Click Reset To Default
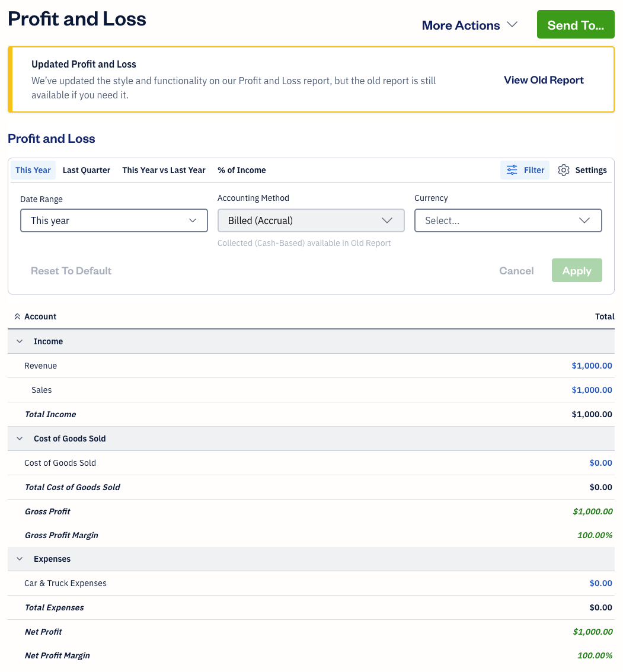The width and height of the screenshot is (623, 672). pyautogui.click(x=71, y=271)
